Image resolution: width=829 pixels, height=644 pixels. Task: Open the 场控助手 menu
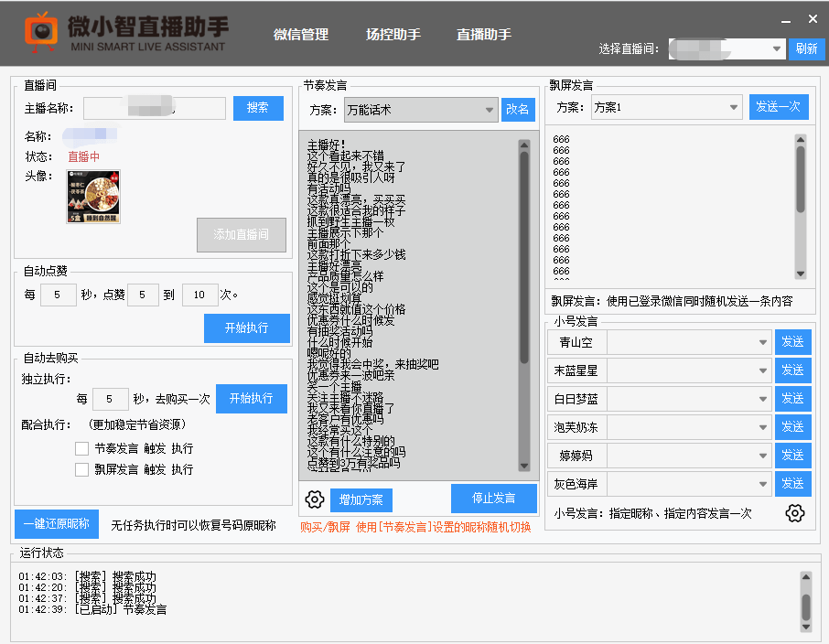[393, 34]
